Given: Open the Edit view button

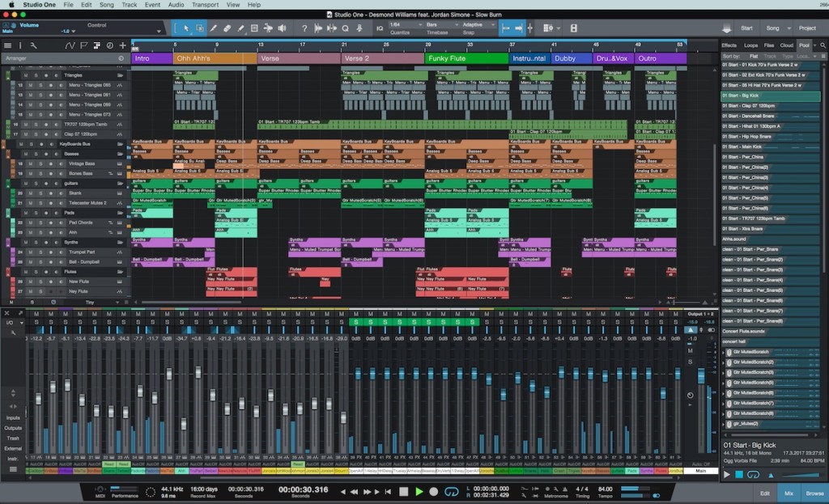Looking at the screenshot, I should (765, 492).
